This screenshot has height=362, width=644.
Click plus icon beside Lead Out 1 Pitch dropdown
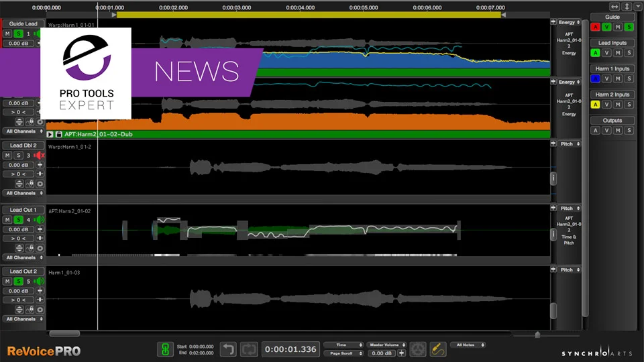553,208
